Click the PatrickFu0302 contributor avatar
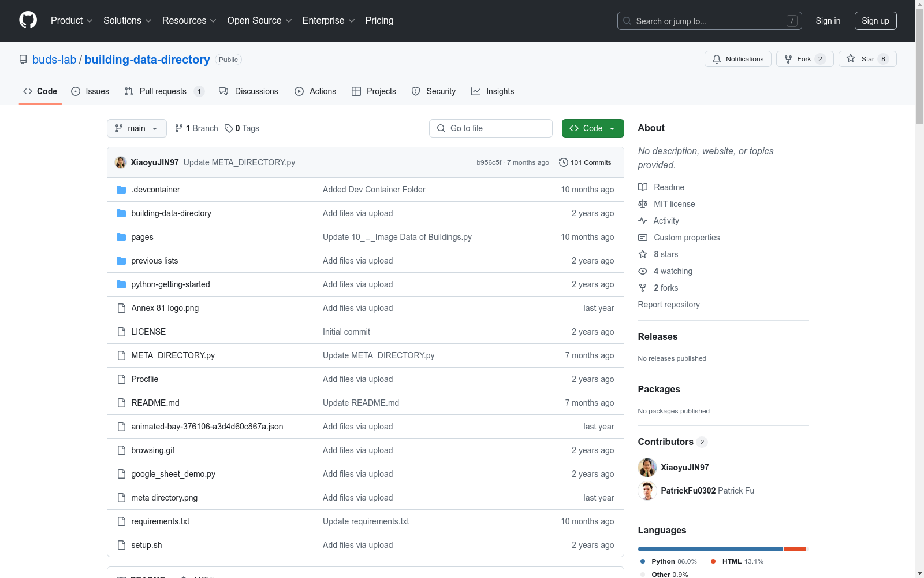 (x=647, y=491)
